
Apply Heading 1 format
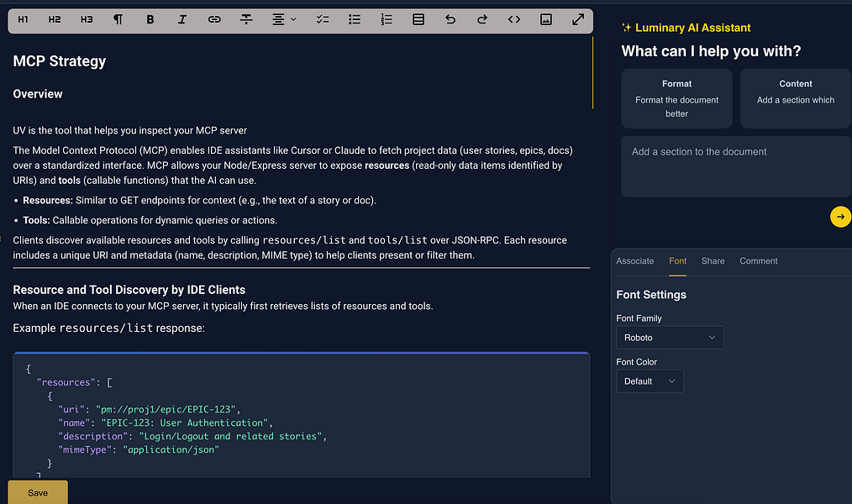(x=23, y=19)
